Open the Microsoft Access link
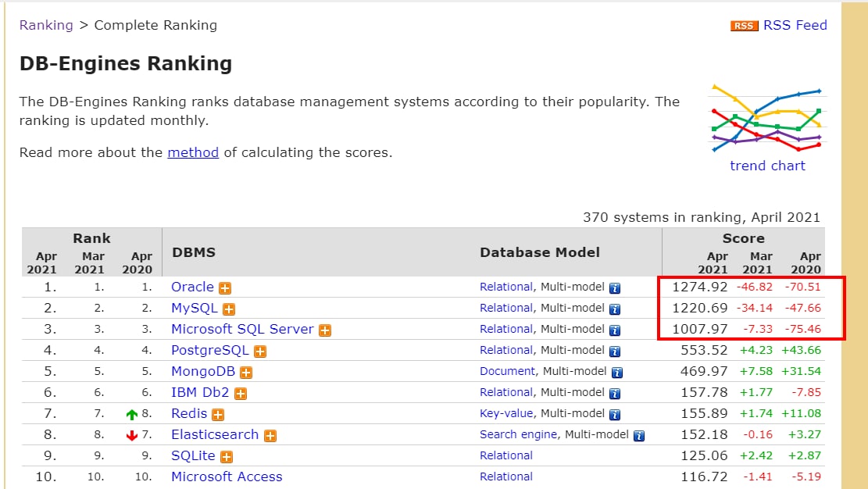The height and width of the screenshot is (489, 868). [227, 477]
